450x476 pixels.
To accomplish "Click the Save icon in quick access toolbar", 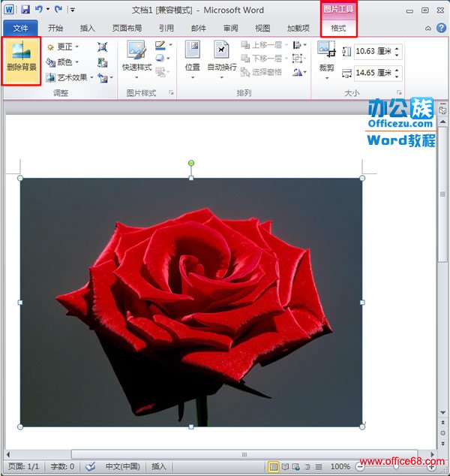I will pos(25,10).
